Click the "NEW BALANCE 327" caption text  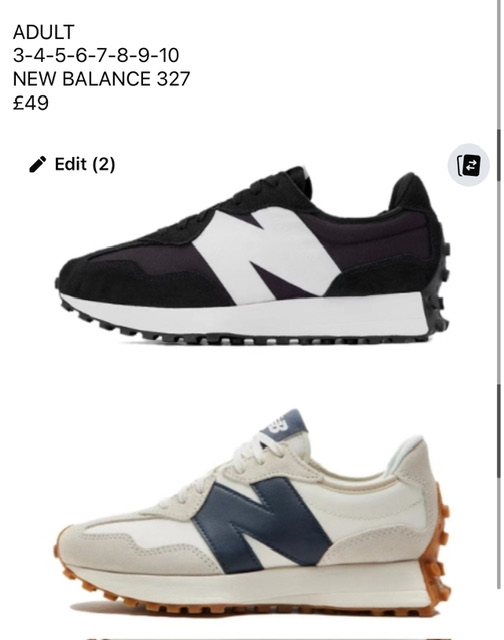pyautogui.click(x=102, y=78)
